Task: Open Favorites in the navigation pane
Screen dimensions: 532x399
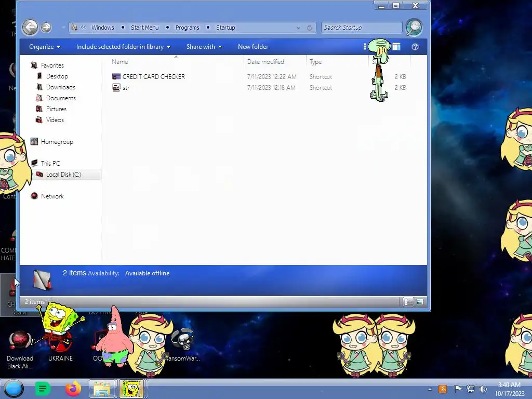Action: point(52,65)
